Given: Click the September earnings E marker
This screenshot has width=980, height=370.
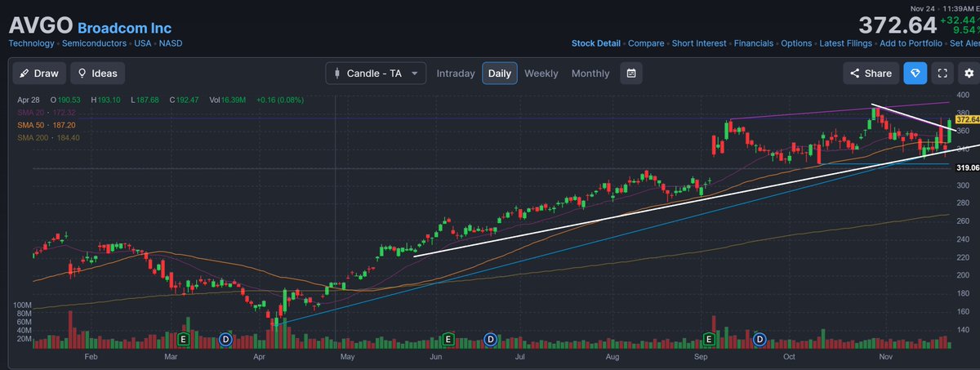Looking at the screenshot, I should (x=709, y=338).
